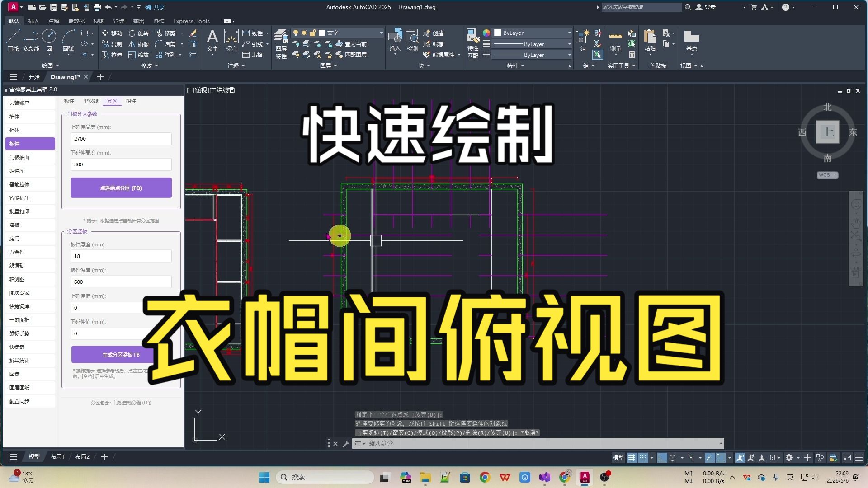The width and height of the screenshot is (868, 488).
Task: Select 智能标注 in the toolbox sidebar
Action: point(30,198)
